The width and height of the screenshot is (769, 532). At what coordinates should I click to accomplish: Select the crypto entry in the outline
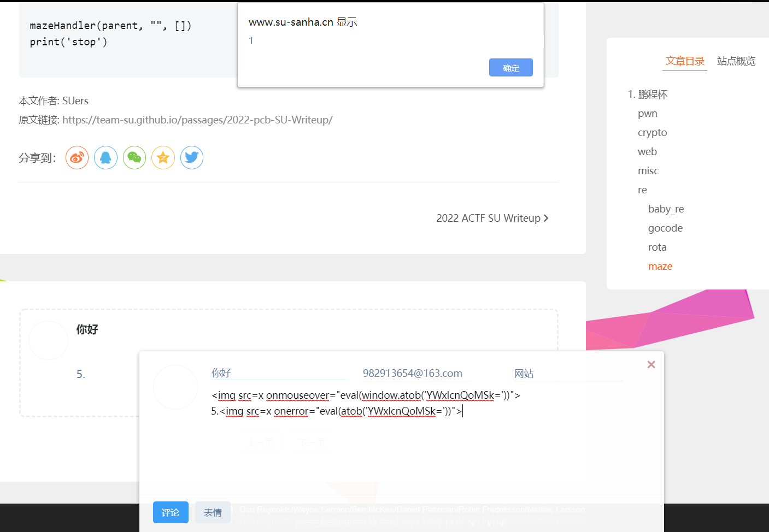point(652,132)
